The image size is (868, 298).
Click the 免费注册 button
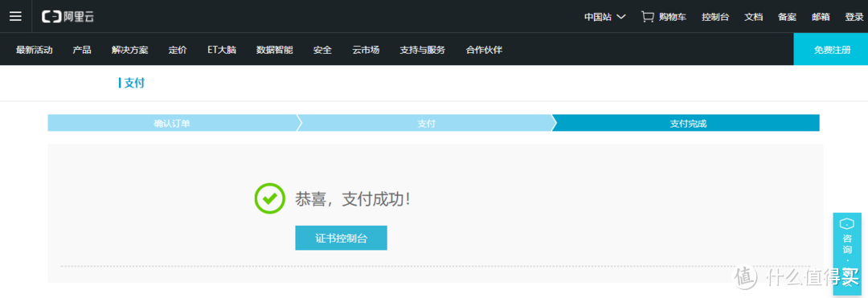pyautogui.click(x=831, y=49)
